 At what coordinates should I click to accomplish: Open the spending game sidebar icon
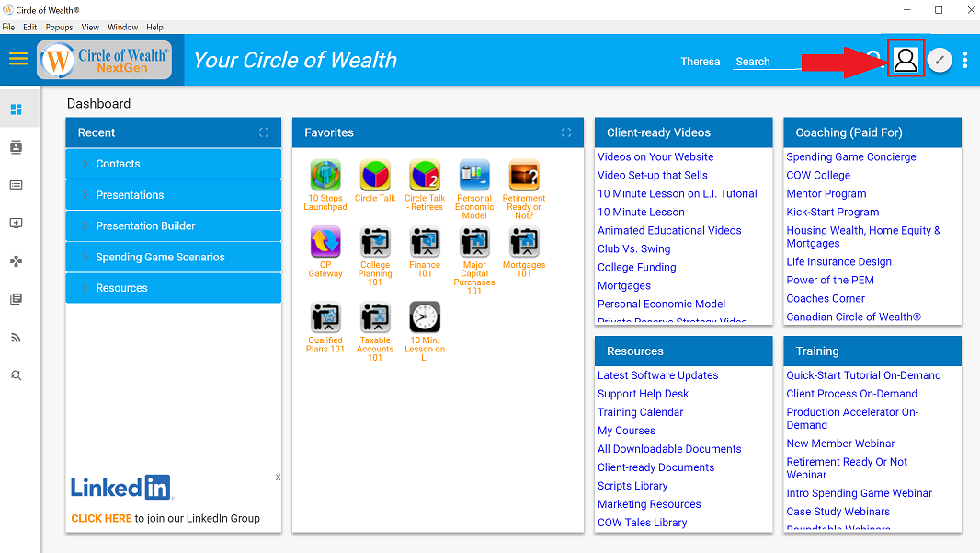point(17,261)
